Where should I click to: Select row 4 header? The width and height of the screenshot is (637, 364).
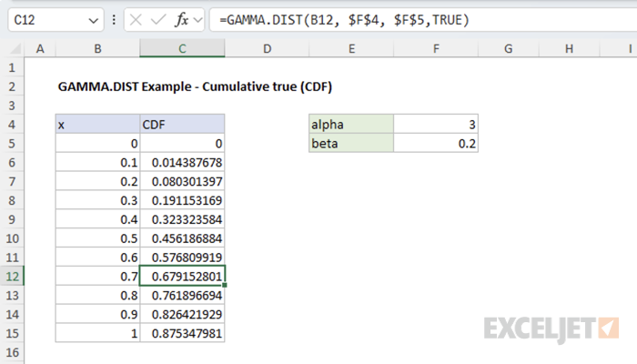coord(12,125)
